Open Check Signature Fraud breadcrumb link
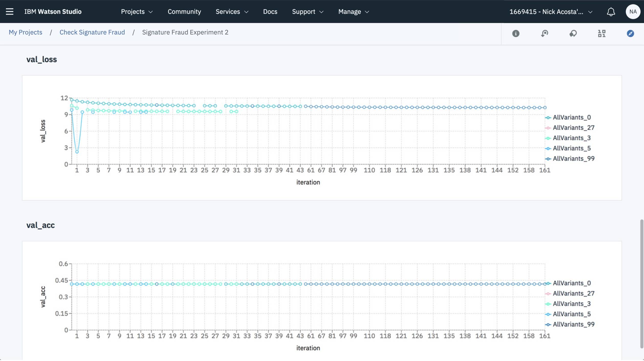Viewport: 644px width, 361px height. 92,32
